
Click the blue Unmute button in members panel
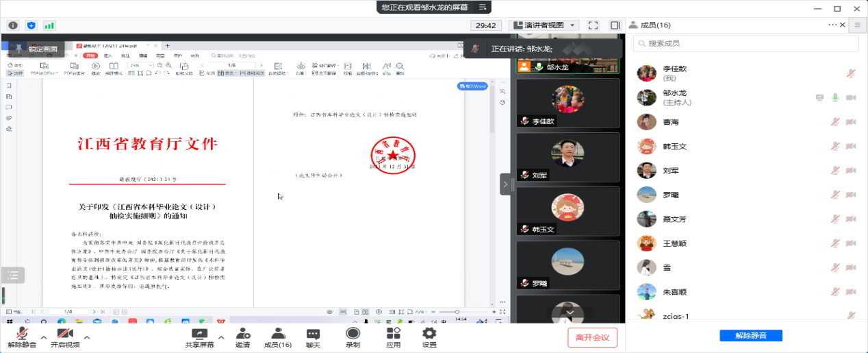pyautogui.click(x=750, y=336)
